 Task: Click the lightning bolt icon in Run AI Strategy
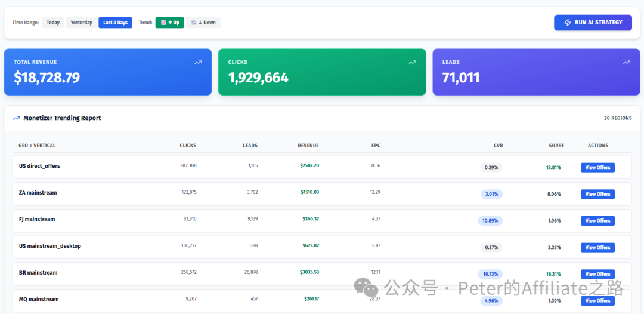[x=568, y=23]
